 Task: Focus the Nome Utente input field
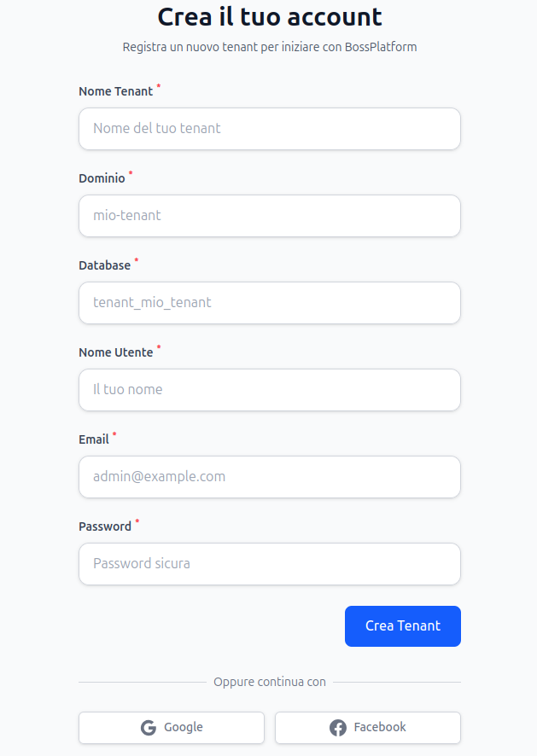270,390
